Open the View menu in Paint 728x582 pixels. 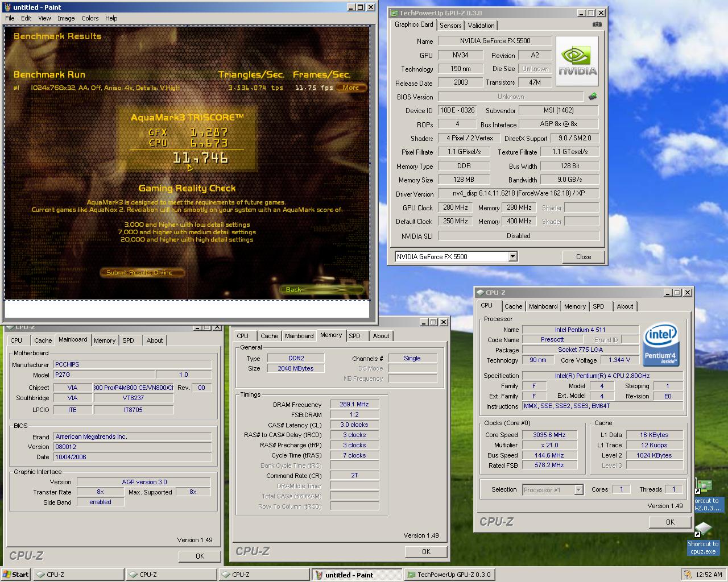(44, 18)
